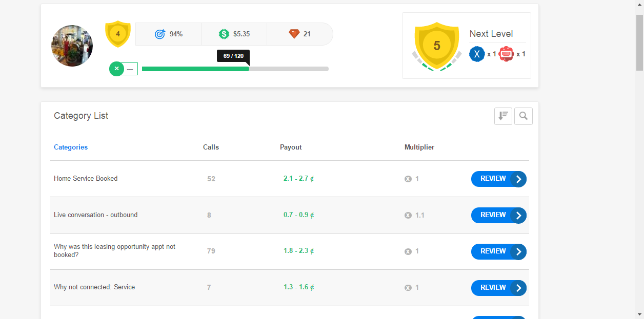Click the page vertical scrollbar thumb

640,42
